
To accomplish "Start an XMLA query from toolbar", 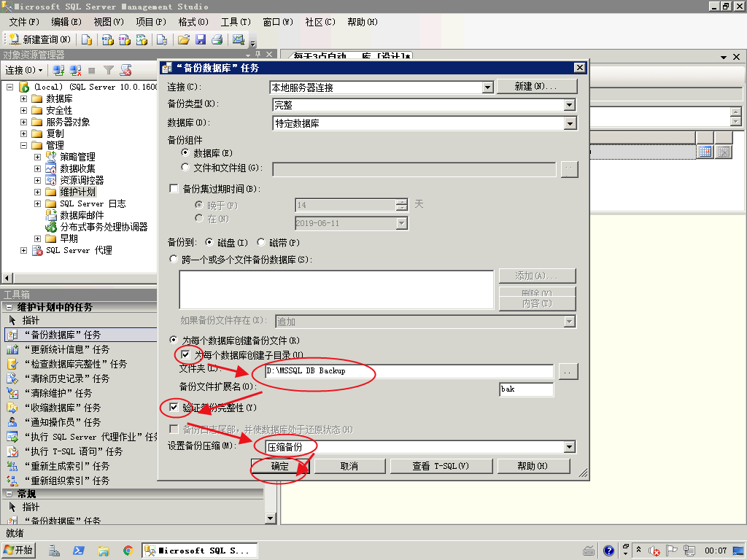I will tap(142, 39).
